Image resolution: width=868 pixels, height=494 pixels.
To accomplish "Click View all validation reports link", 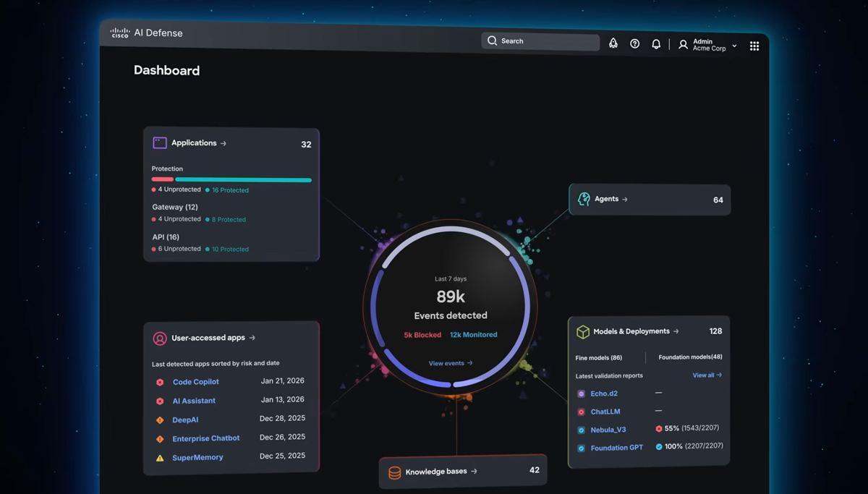I will (707, 375).
